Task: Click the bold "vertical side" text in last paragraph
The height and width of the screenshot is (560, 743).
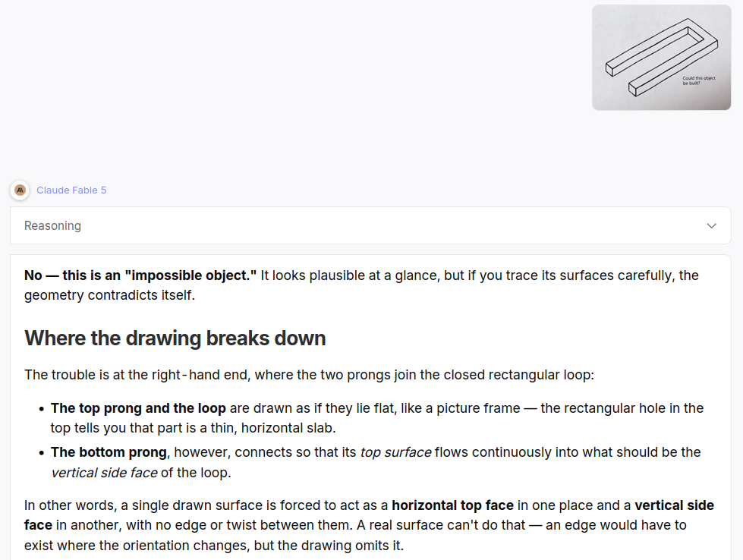Action: (x=674, y=505)
